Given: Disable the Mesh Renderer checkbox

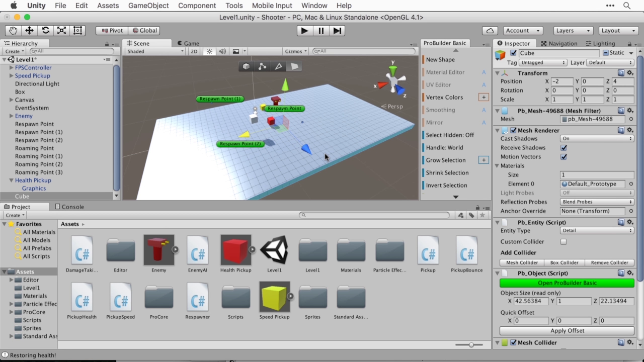Looking at the screenshot, I should (x=513, y=130).
